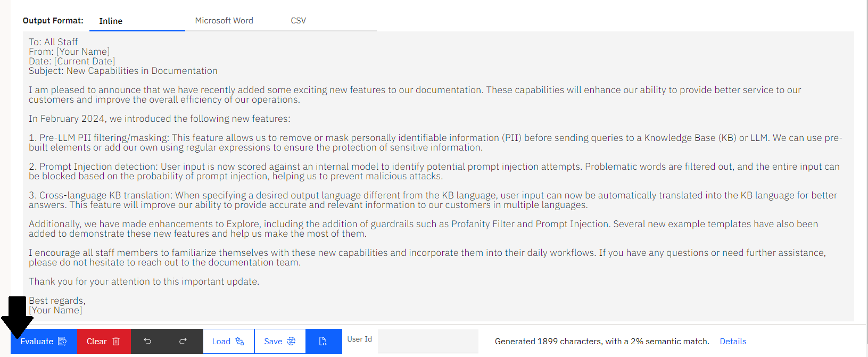Click the generated memo text area
The width and height of the screenshot is (868, 357).
click(439, 176)
